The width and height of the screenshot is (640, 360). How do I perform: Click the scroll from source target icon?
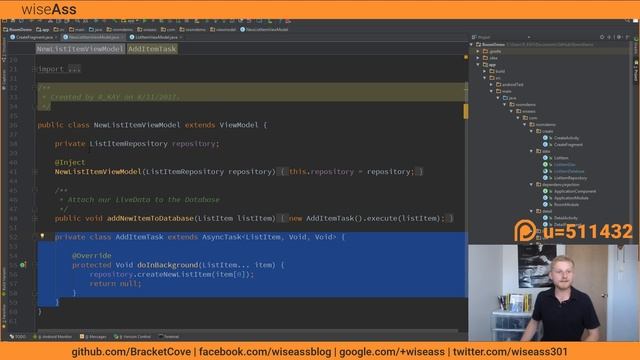pos(602,37)
